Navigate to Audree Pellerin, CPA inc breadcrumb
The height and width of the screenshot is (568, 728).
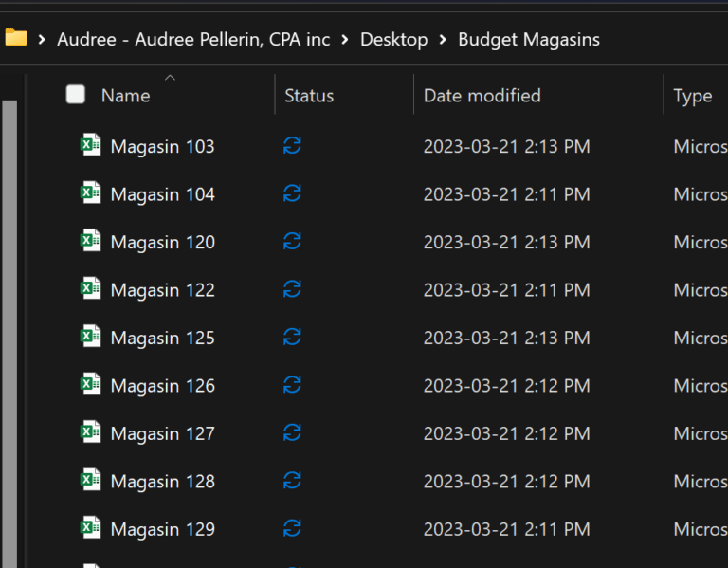(193, 40)
